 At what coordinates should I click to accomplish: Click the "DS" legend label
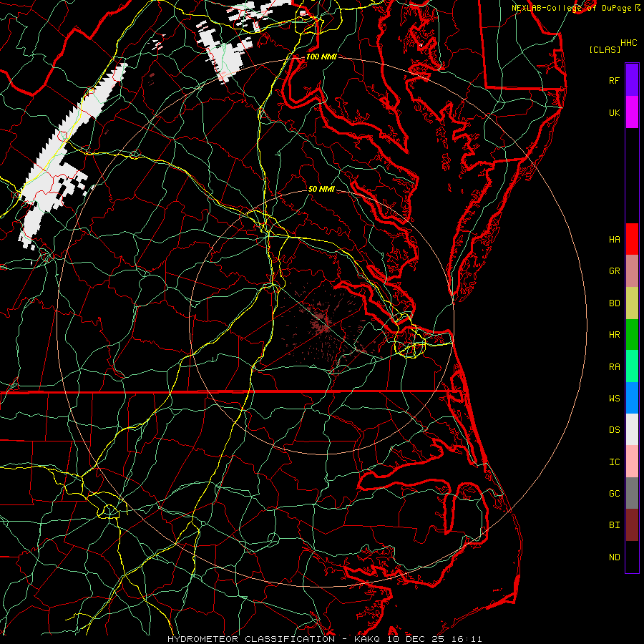614,430
